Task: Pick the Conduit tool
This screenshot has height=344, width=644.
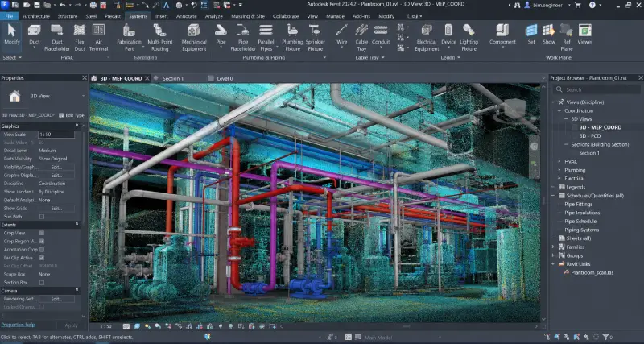Action: [381, 35]
